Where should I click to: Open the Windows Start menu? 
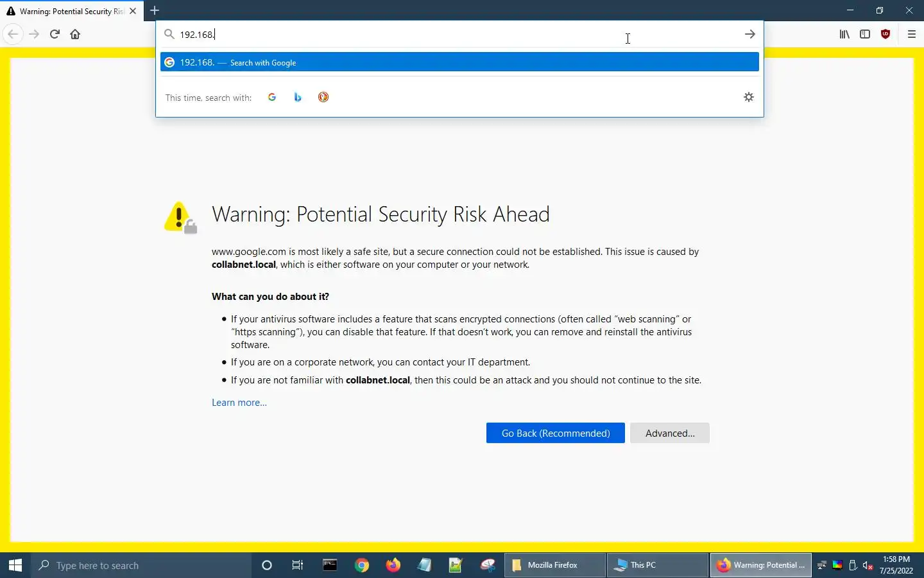coord(15,565)
